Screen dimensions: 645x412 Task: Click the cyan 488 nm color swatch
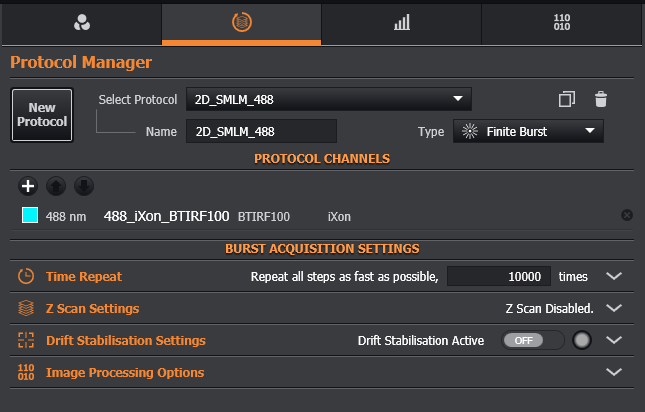pyautogui.click(x=29, y=215)
